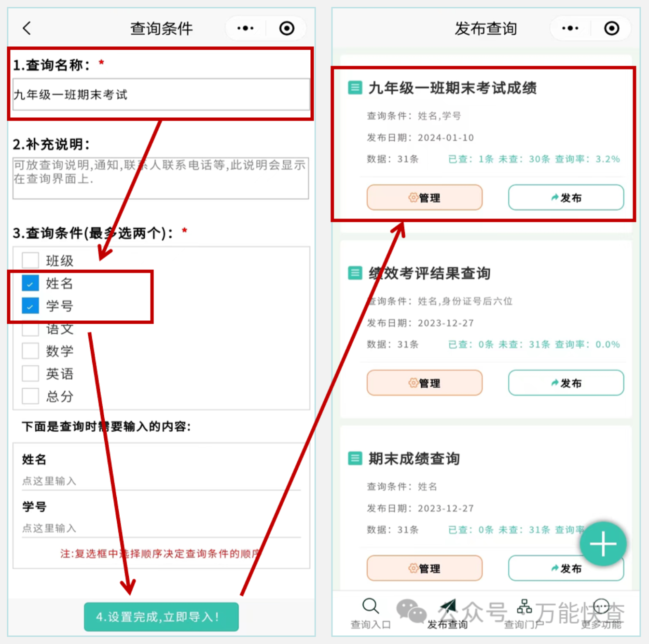649x644 pixels.
Task: Tick the 语文 checkbox
Action: pos(30,329)
